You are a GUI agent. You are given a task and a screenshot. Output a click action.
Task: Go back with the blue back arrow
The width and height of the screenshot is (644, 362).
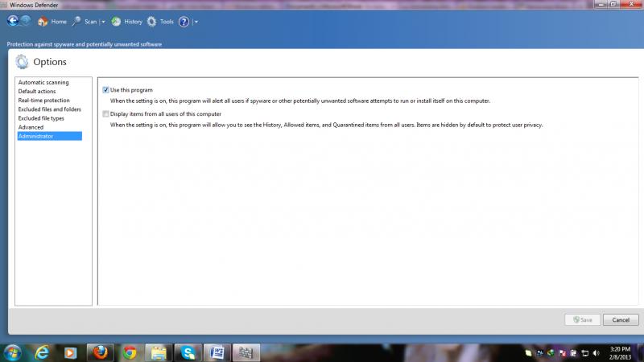click(13, 21)
